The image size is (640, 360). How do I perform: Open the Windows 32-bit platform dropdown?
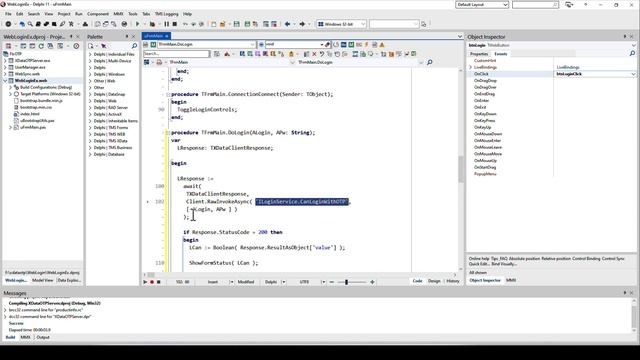(341, 24)
